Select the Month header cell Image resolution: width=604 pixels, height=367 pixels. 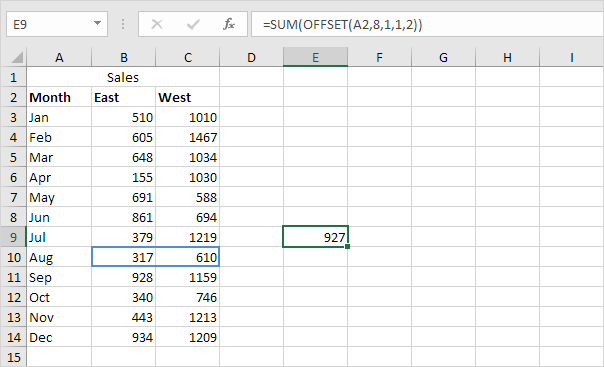click(59, 97)
